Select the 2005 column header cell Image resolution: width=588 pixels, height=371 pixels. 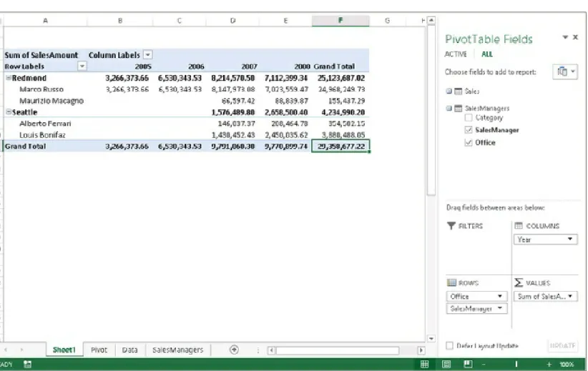120,66
